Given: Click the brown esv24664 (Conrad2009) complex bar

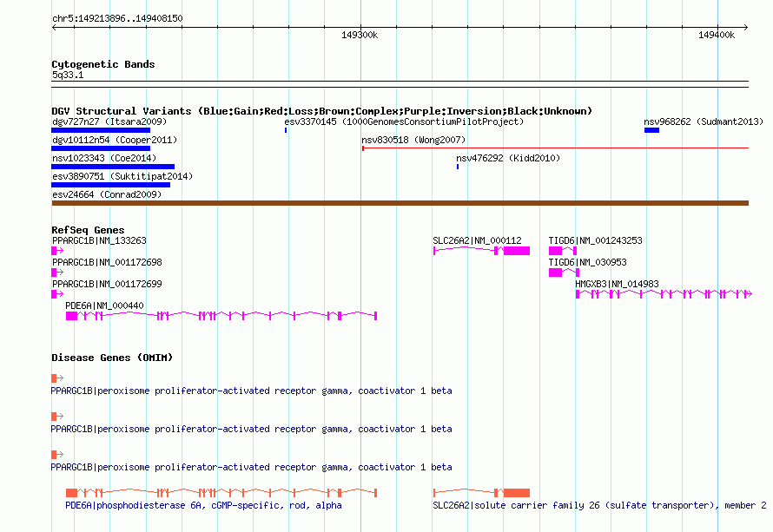Looking at the screenshot, I should tap(400, 203).
